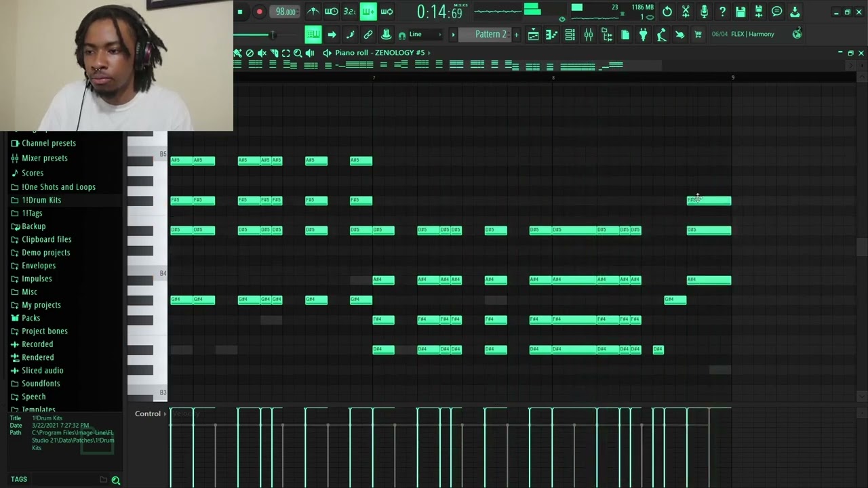Click the tempo field showing 98.000
Screen dimensions: 868x488
(x=285, y=12)
